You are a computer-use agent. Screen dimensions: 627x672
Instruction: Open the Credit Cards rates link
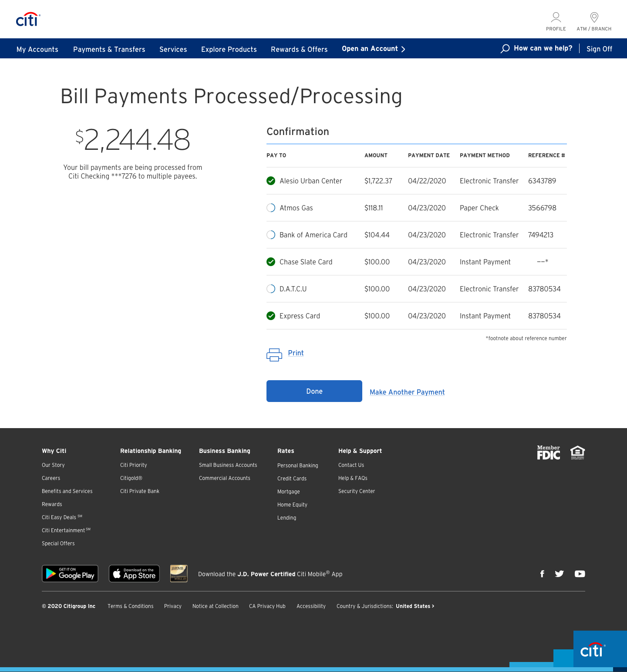292,478
